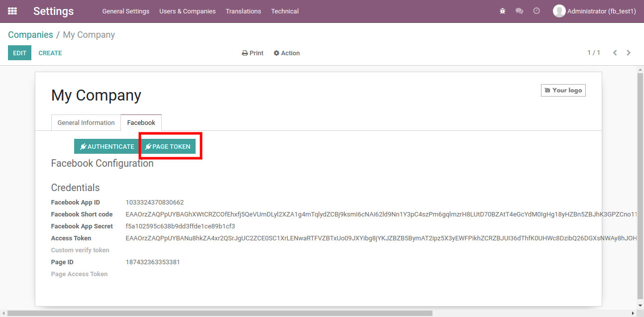Click the PAGE TOKEN button

click(168, 146)
